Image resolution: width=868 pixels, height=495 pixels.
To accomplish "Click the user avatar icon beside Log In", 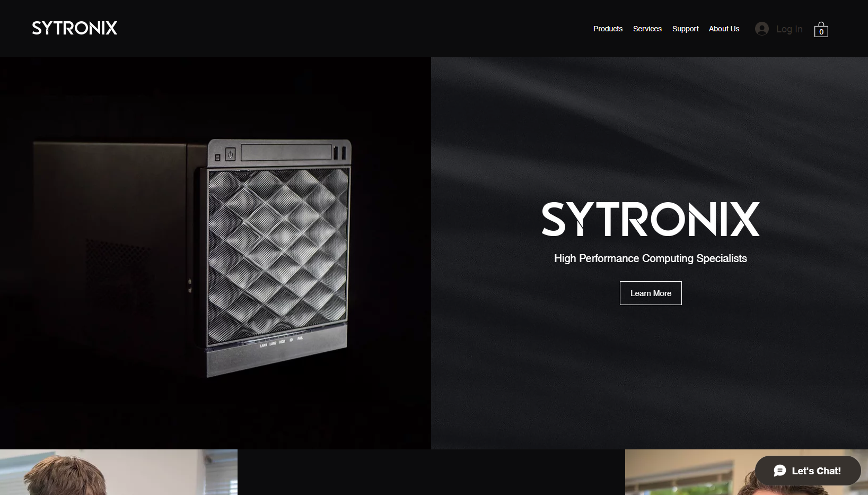I will click(762, 29).
